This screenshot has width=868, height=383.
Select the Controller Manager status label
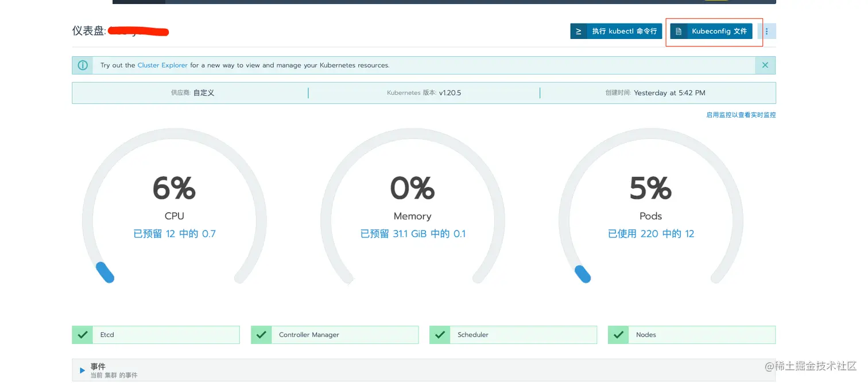point(309,335)
